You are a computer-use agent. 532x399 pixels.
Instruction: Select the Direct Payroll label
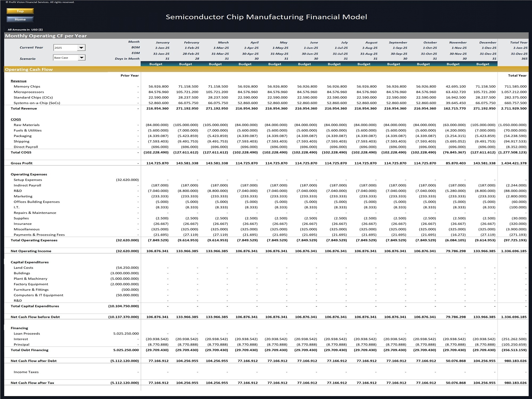coord(26,147)
